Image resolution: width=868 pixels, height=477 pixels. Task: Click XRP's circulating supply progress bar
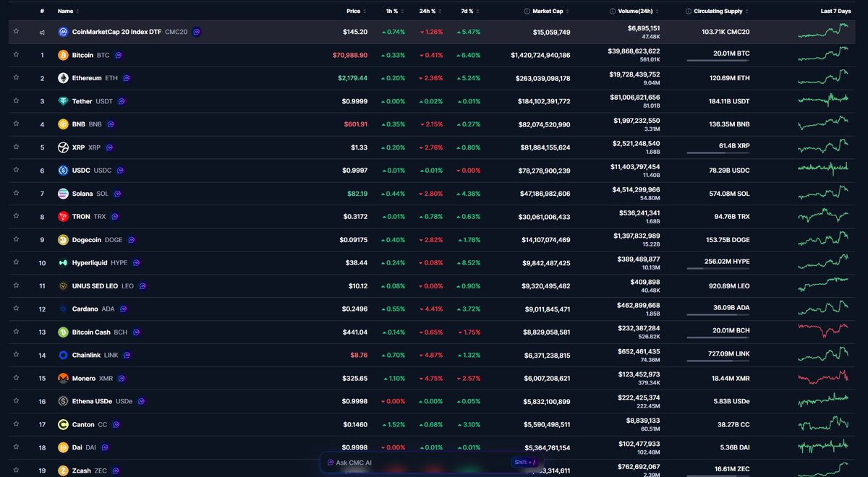coord(718,152)
